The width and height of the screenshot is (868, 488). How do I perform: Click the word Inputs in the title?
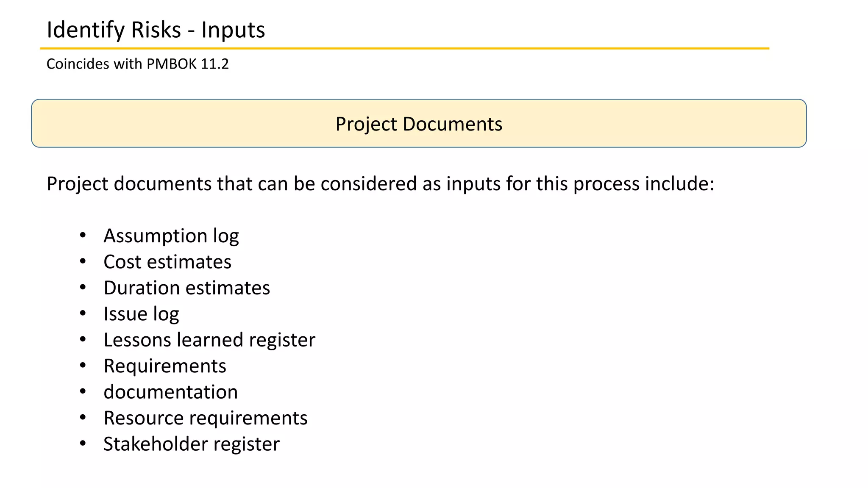click(x=233, y=30)
